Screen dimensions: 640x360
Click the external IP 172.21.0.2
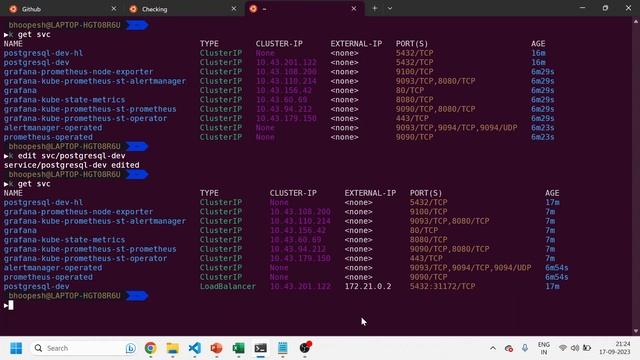coord(368,287)
